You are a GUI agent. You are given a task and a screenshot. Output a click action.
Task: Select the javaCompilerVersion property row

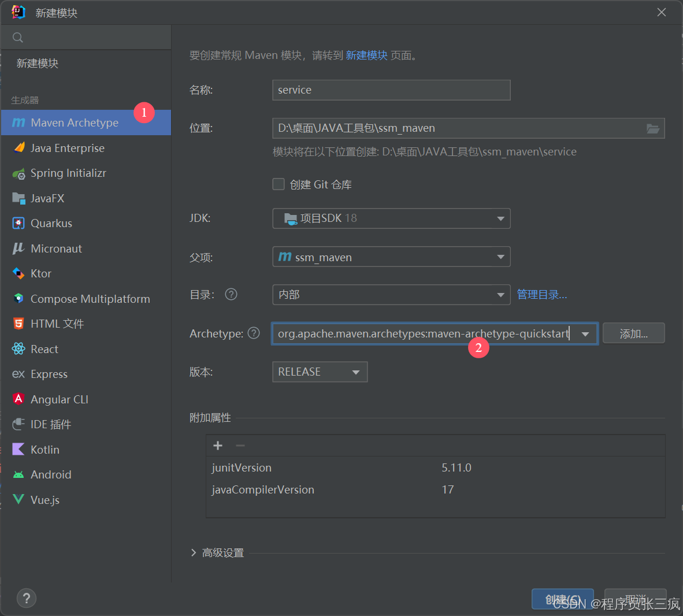(x=435, y=489)
